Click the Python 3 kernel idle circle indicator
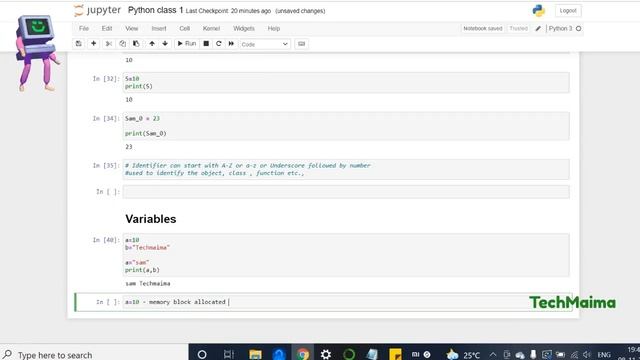Image resolution: width=640 pixels, height=360 pixels. [x=578, y=29]
